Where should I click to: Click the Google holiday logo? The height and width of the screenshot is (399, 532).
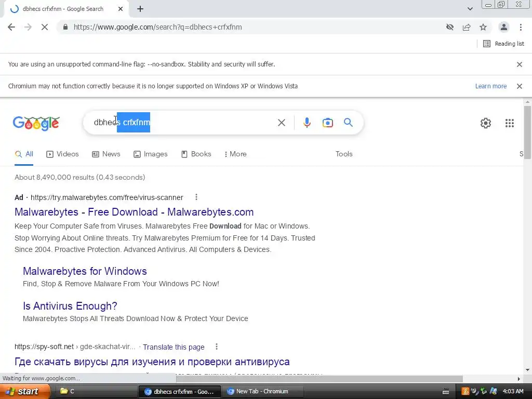(x=36, y=123)
